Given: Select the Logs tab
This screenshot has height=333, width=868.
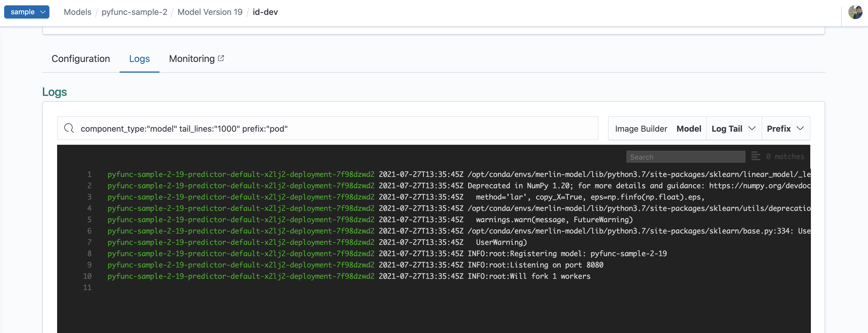Looking at the screenshot, I should coord(139,59).
